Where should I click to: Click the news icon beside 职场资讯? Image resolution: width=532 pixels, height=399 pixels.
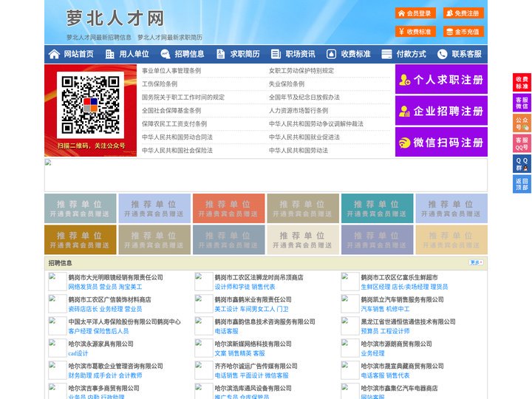click(276, 54)
